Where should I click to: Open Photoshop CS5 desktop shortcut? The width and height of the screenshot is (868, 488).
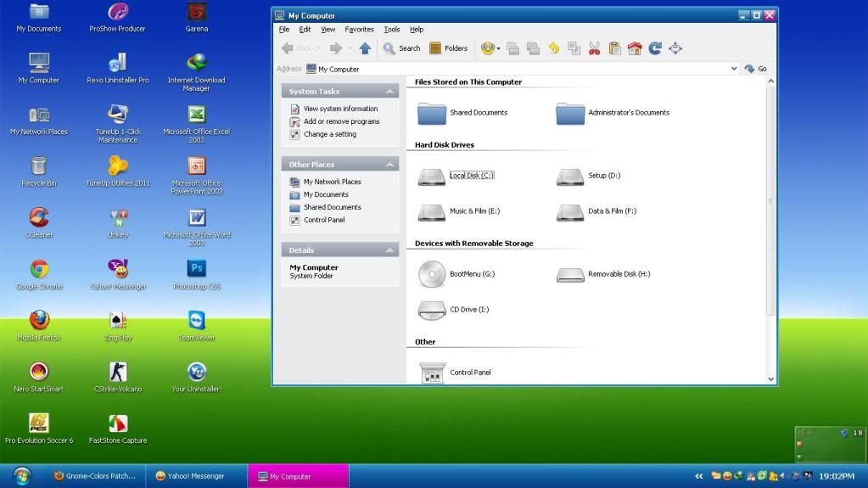pos(197,270)
